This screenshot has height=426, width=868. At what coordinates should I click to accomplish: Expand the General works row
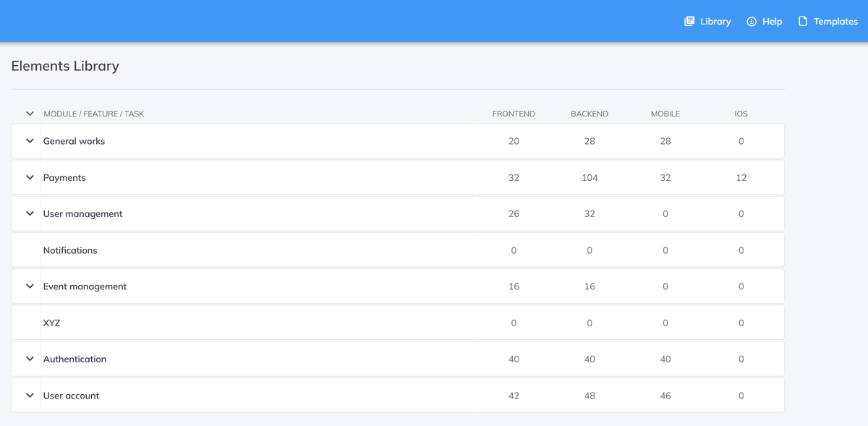pos(30,141)
